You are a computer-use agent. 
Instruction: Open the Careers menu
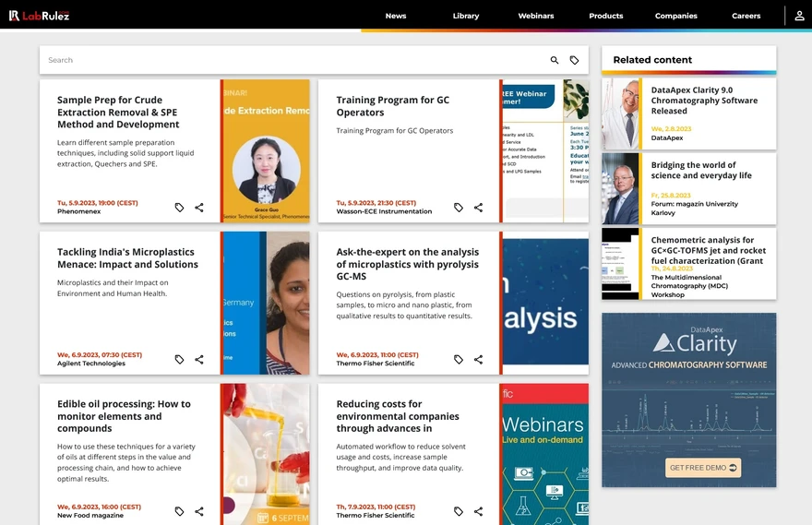click(x=746, y=16)
